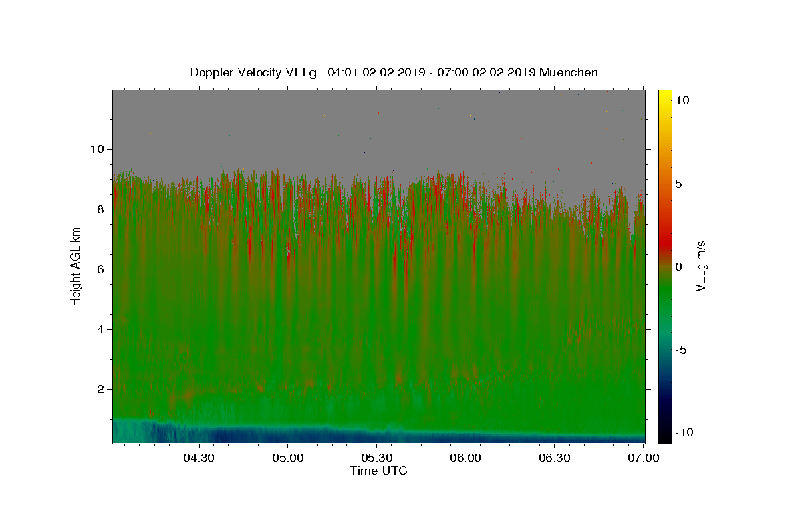Click the plot title 'Doppler Velocity VELg'
The width and height of the screenshot is (798, 532).
(x=254, y=72)
